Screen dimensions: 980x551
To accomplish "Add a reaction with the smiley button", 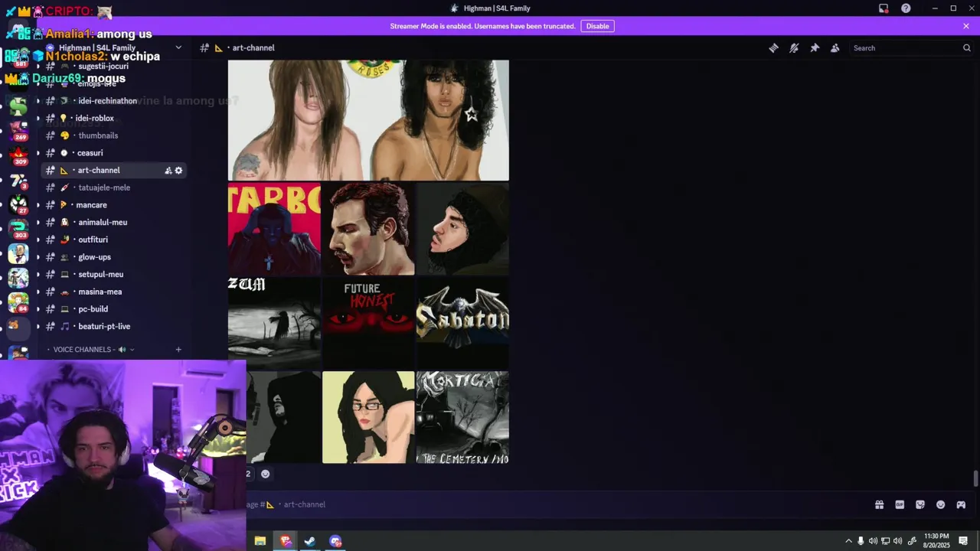I will point(265,474).
